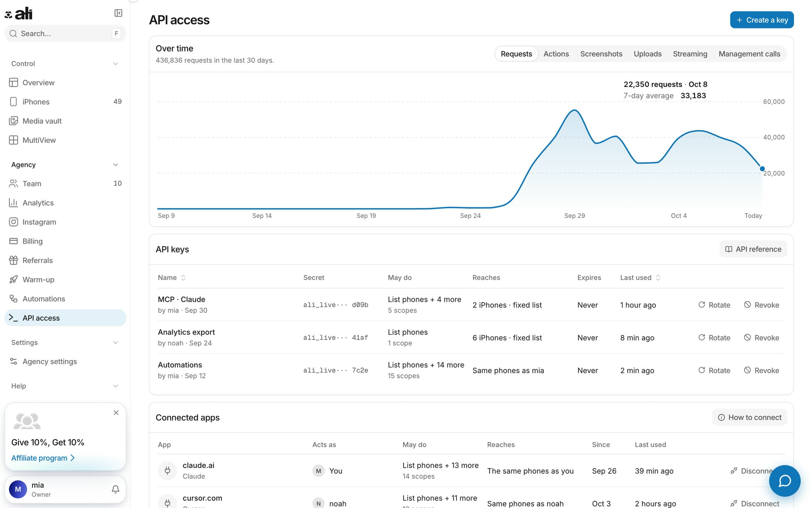Switch chart to Screenshots tab
812x508 pixels.
click(x=601, y=54)
